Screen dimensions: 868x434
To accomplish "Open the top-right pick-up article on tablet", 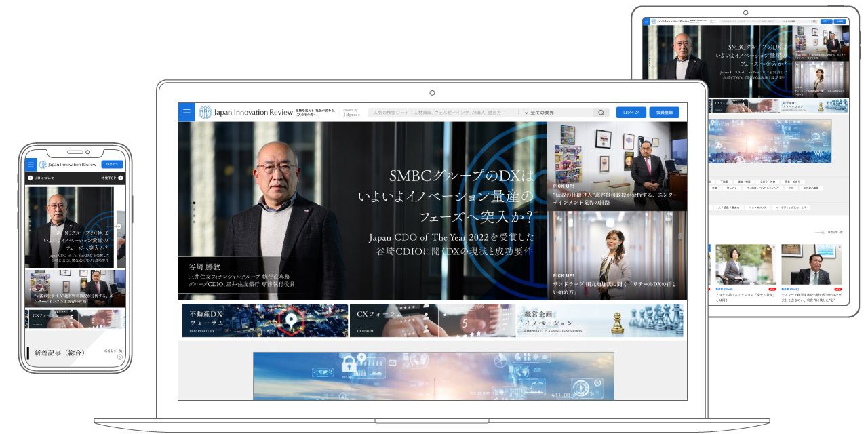I will click(821, 43).
